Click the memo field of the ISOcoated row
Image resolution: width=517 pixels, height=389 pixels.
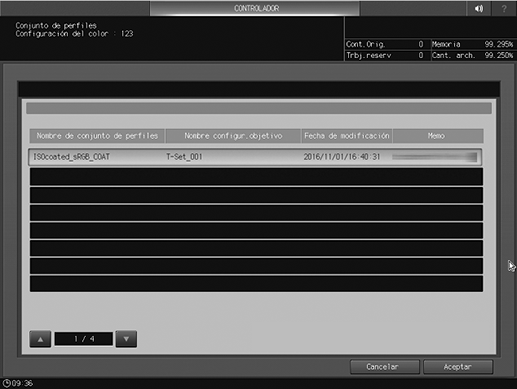[x=435, y=157]
